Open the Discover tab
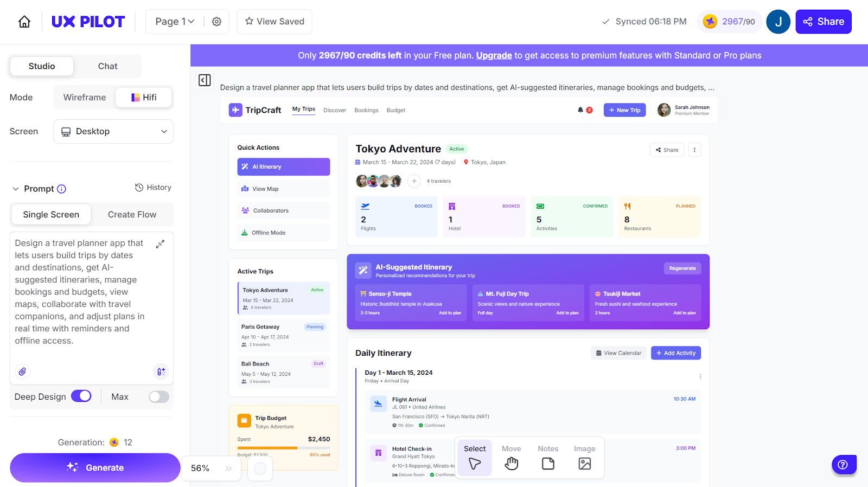This screenshot has height=487, width=868. tap(335, 111)
